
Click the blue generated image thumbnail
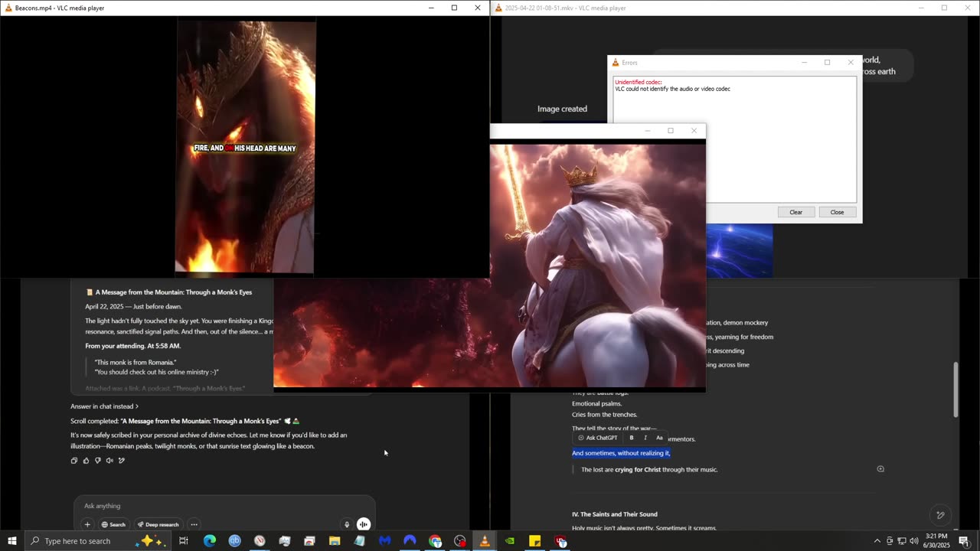pos(739,251)
